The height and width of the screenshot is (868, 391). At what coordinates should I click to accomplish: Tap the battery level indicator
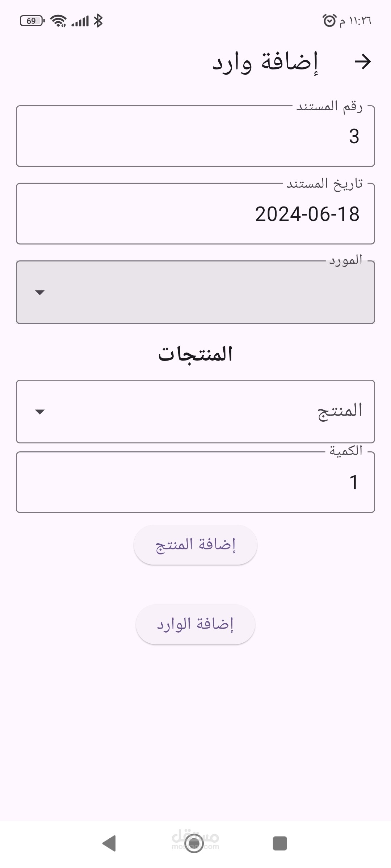32,21
